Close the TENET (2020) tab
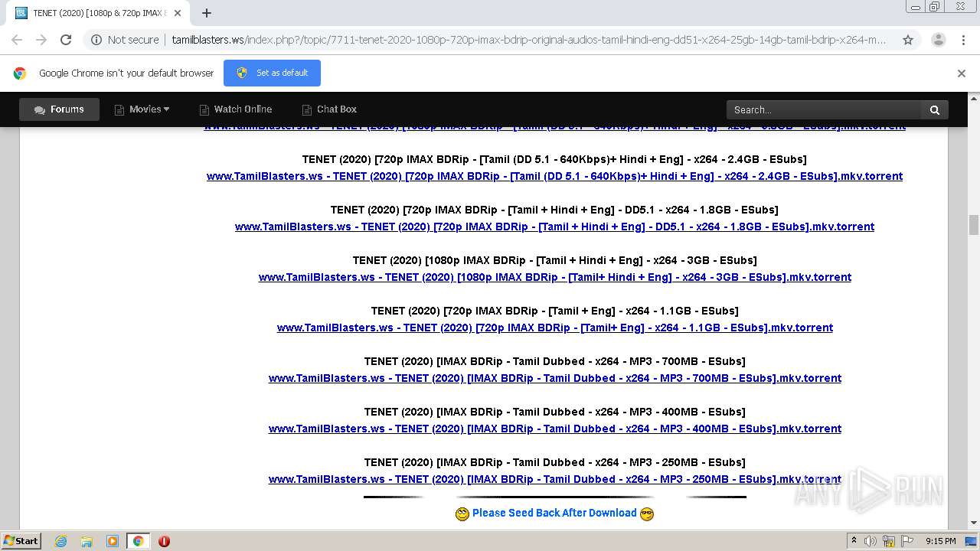980x551 pixels. 178,13
